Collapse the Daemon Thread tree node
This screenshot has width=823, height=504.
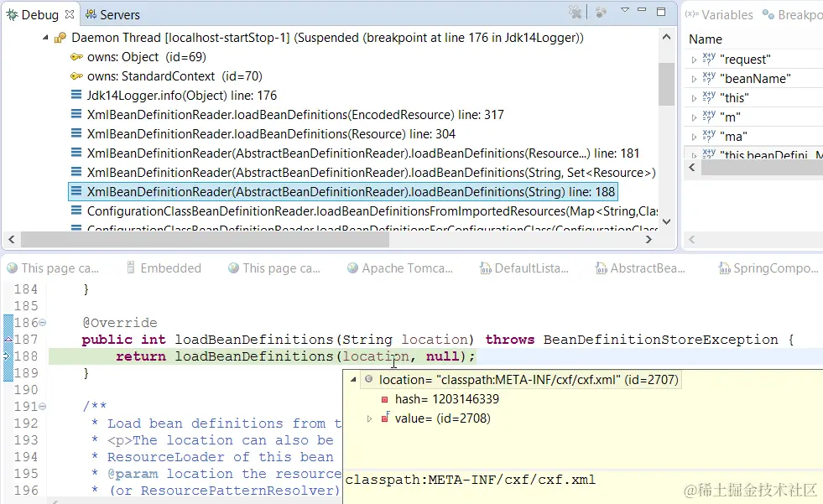point(45,38)
